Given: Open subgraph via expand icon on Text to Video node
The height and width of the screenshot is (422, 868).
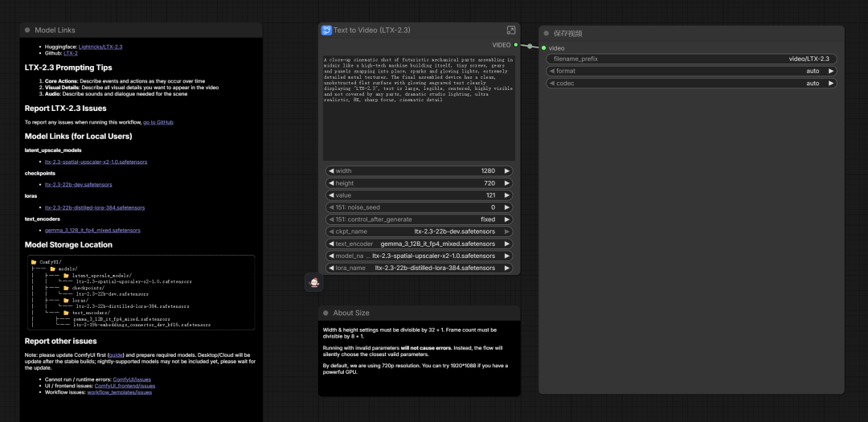Looking at the screenshot, I should [x=511, y=30].
